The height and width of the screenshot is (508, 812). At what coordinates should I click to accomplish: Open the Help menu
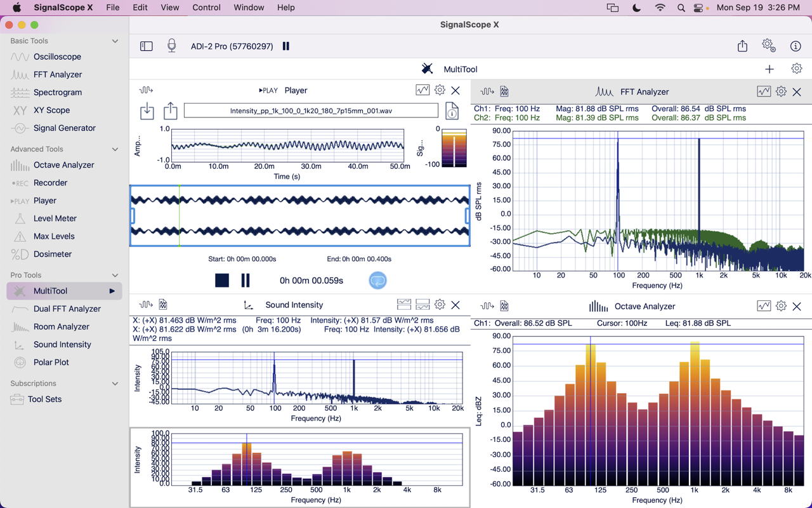click(x=286, y=8)
